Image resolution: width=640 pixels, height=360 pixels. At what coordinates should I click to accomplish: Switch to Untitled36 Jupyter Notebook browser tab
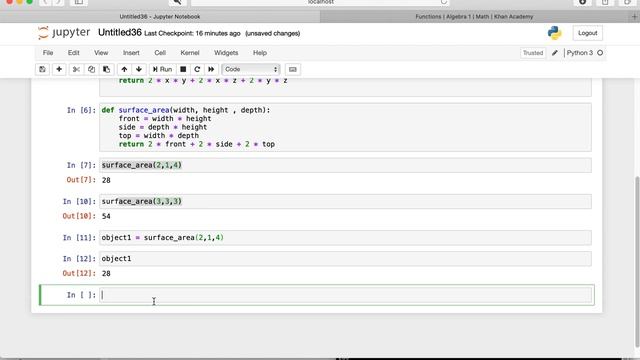pyautogui.click(x=160, y=17)
